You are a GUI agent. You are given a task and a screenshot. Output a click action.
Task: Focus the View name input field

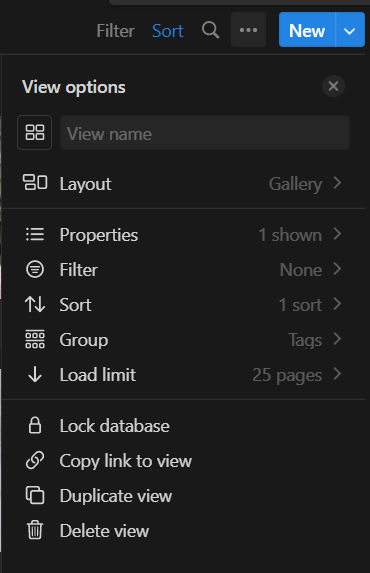[x=205, y=133]
